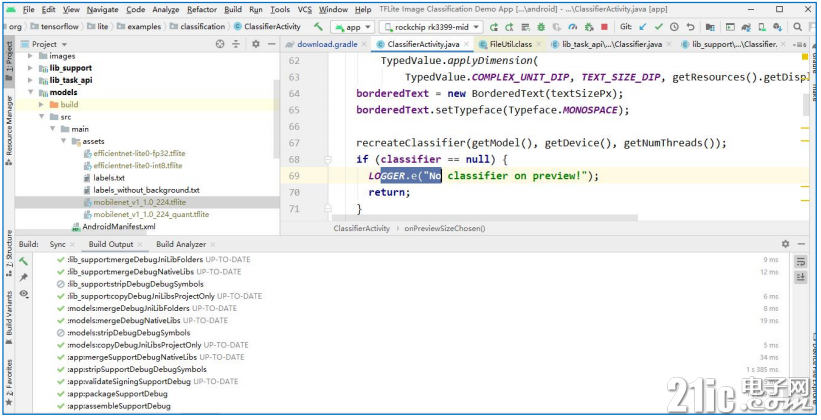
Task: Switch to the download.gradle editor tab
Action: (327, 44)
